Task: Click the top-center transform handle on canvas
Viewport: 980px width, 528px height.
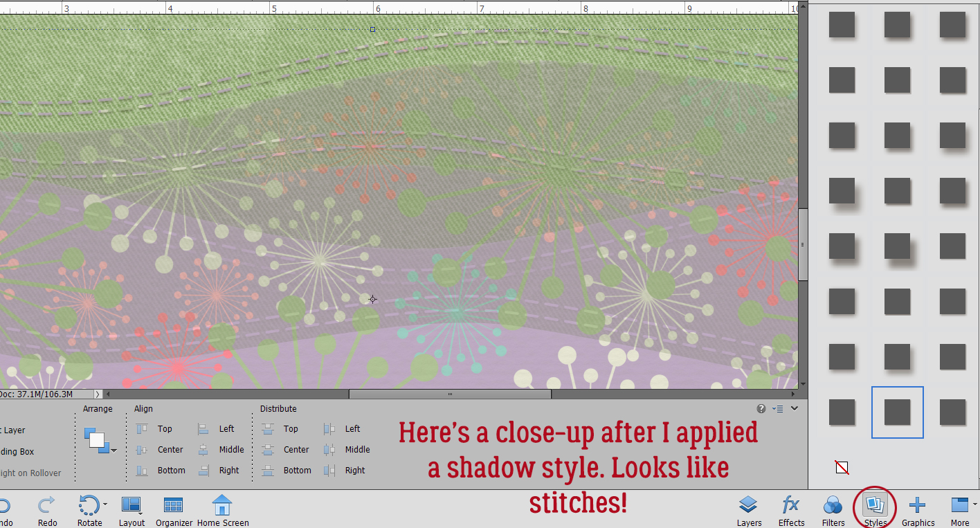Action: (x=372, y=29)
